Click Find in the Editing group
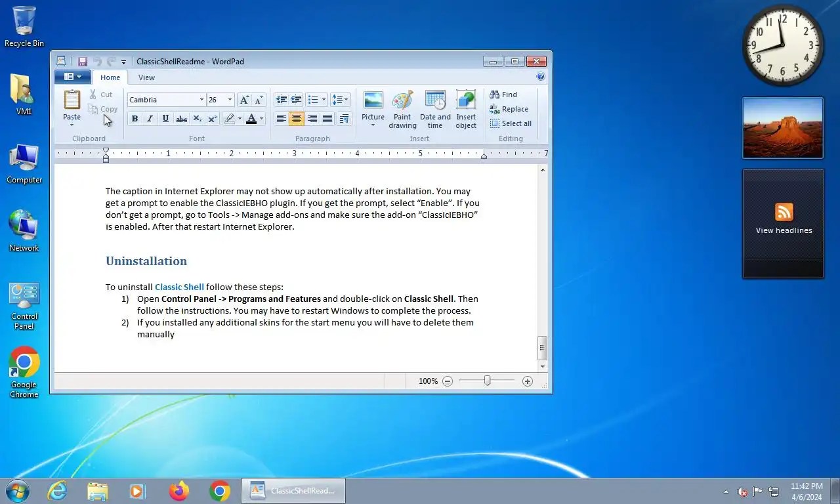 [504, 94]
